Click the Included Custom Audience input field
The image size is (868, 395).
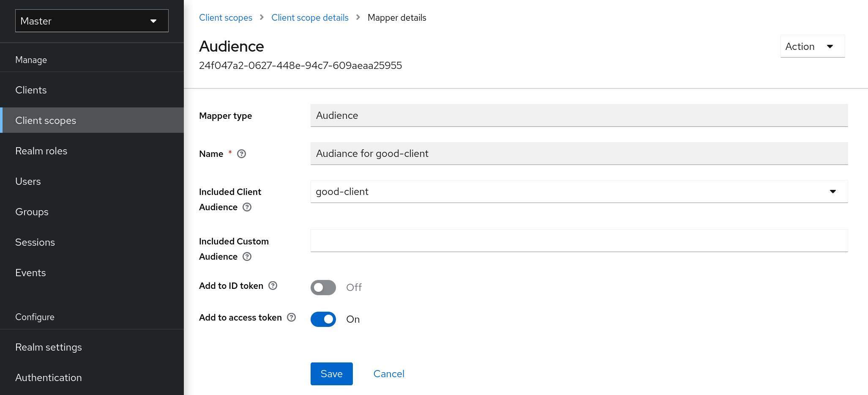click(579, 241)
